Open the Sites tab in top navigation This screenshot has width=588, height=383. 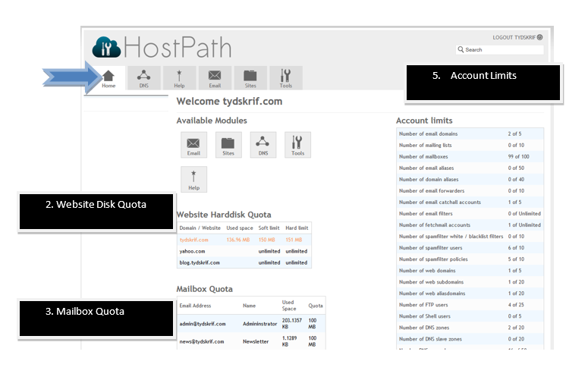click(250, 78)
